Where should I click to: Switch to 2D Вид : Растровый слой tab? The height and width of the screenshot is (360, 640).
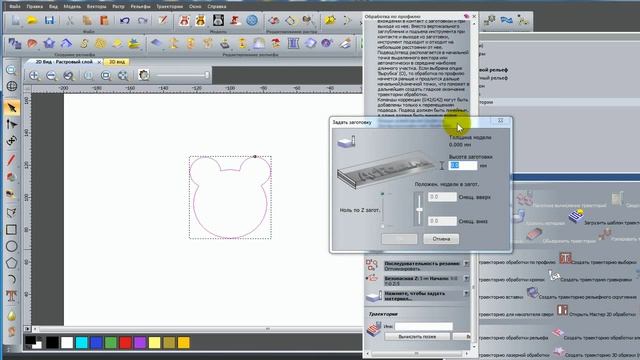[64, 62]
